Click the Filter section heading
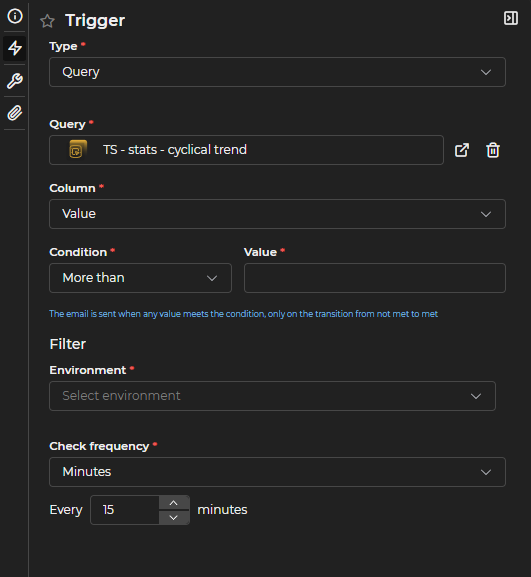This screenshot has width=531, height=577. [68, 344]
